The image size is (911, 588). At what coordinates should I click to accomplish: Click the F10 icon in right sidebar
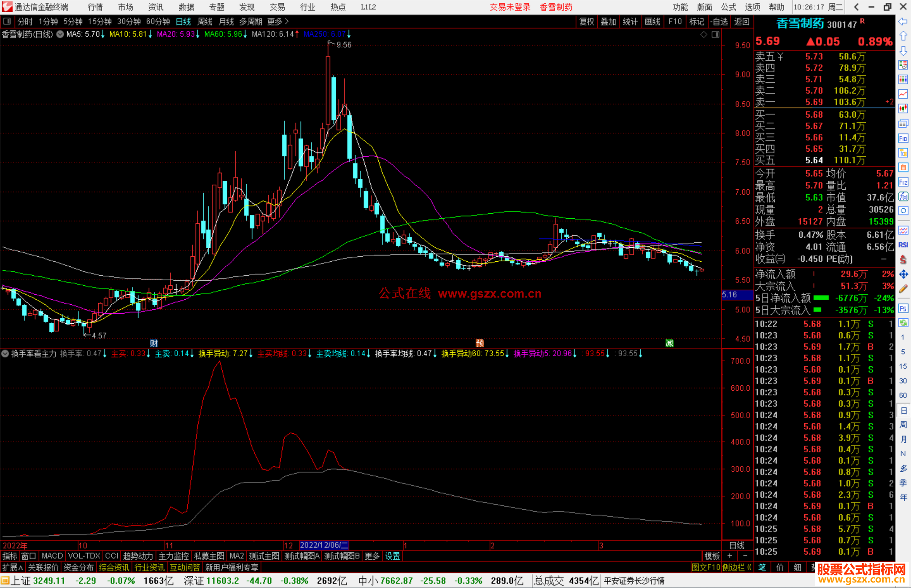tap(903, 138)
